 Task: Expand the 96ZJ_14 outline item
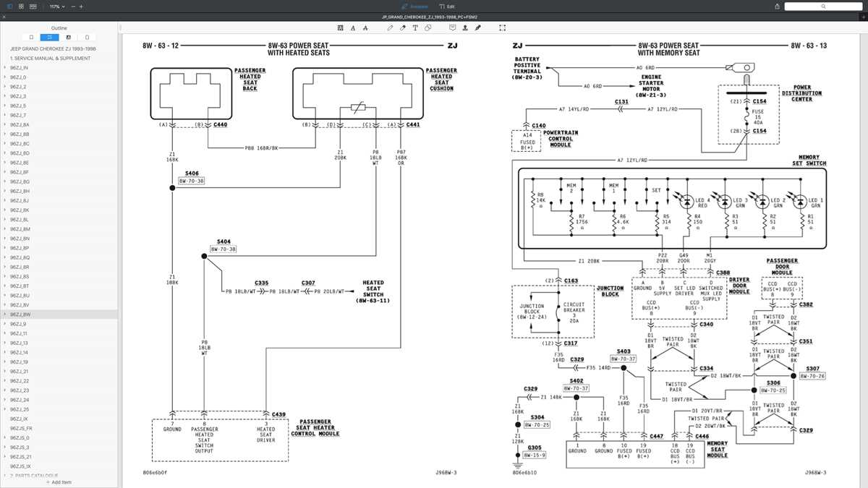coord(4,352)
